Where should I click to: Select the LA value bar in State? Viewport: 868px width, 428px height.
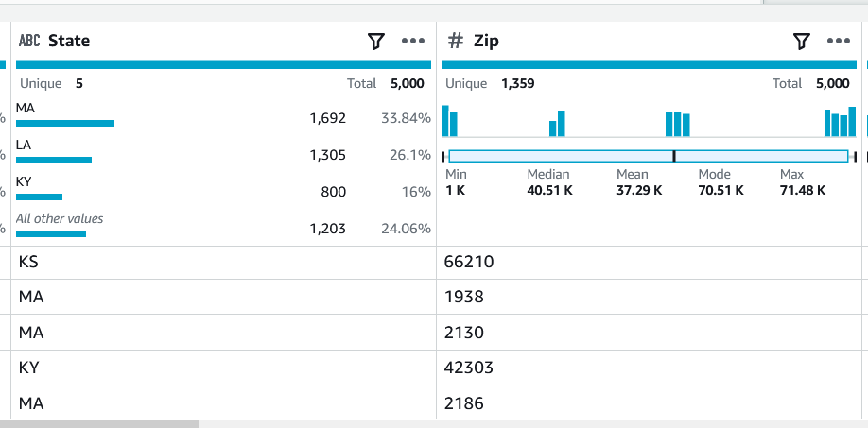point(54,160)
